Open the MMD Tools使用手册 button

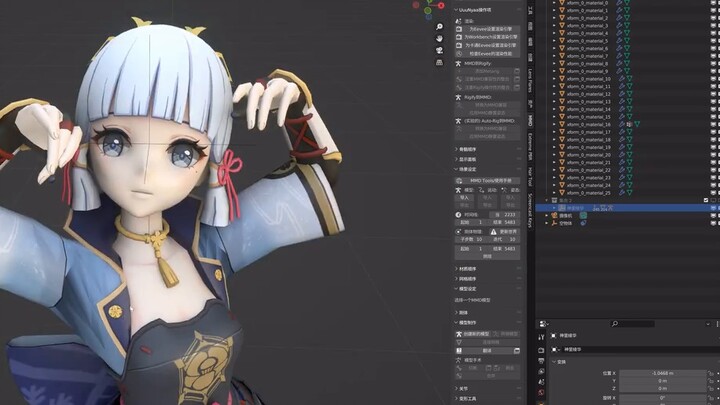coord(488,181)
